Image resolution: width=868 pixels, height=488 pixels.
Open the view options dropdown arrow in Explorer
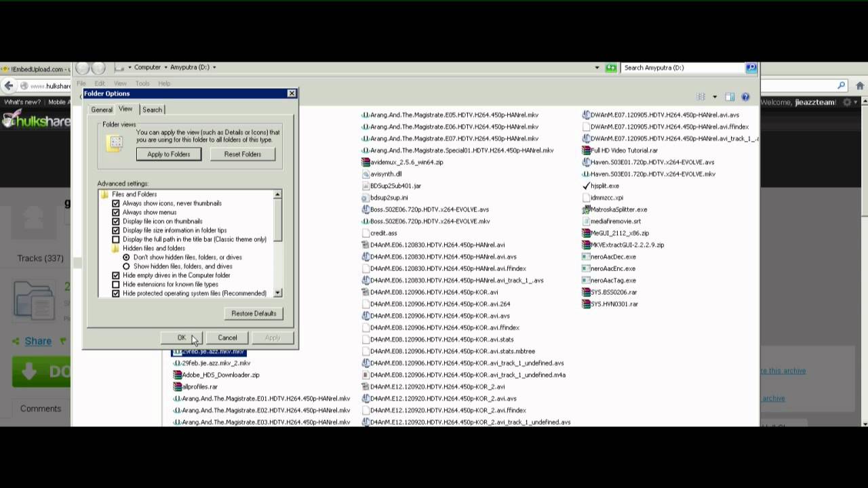tap(715, 97)
